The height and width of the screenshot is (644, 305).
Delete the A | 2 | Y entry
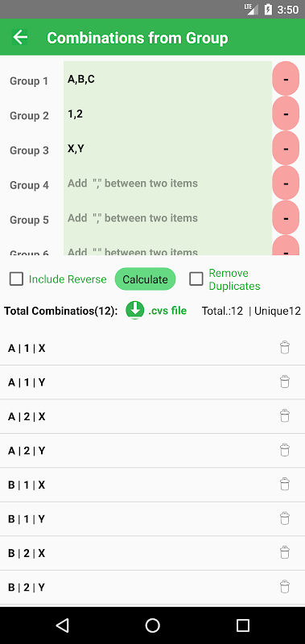(284, 451)
